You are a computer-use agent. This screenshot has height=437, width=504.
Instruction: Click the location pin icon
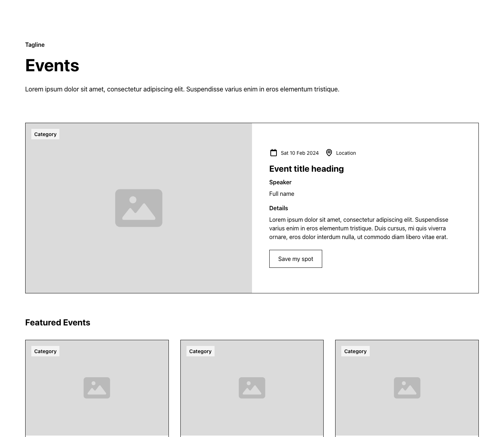329,153
